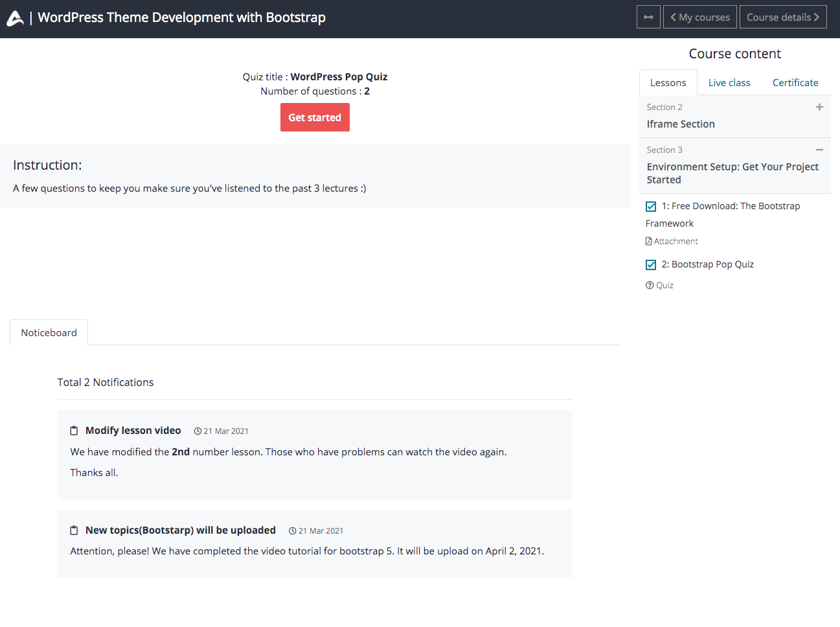
Task: Toggle completion checkbox for the Bootstrap Framework lesson
Action: pyautogui.click(x=651, y=206)
